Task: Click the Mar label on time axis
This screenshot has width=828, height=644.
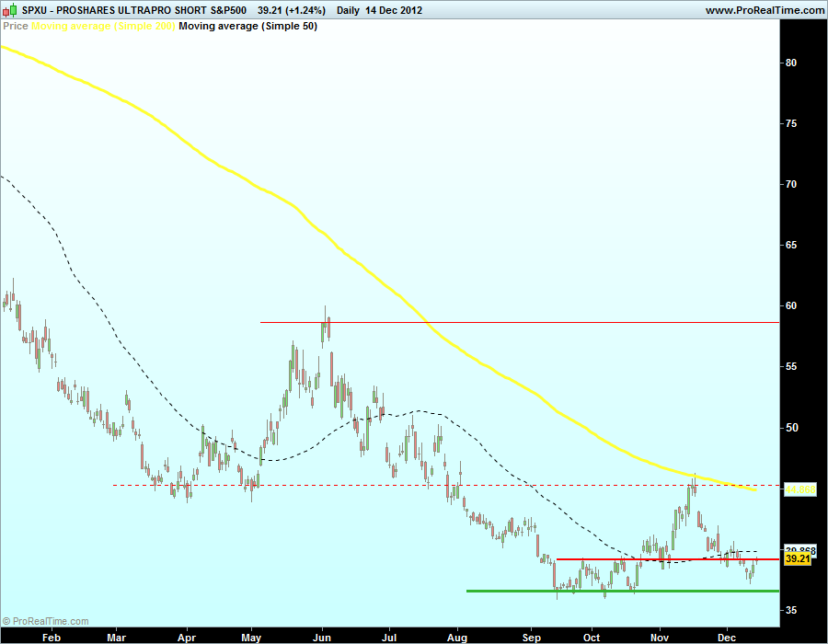Action: (x=116, y=638)
